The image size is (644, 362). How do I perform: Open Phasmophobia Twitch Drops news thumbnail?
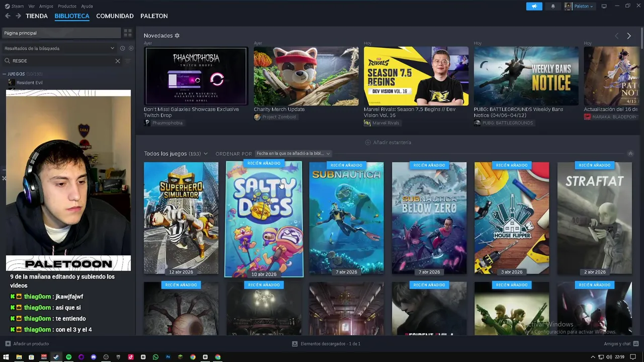pyautogui.click(x=196, y=76)
